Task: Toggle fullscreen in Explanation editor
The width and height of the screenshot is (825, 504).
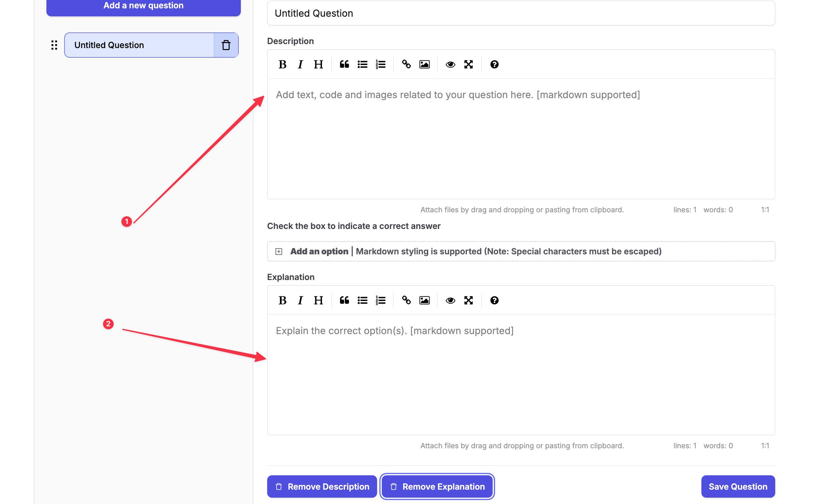Action: pyautogui.click(x=468, y=300)
